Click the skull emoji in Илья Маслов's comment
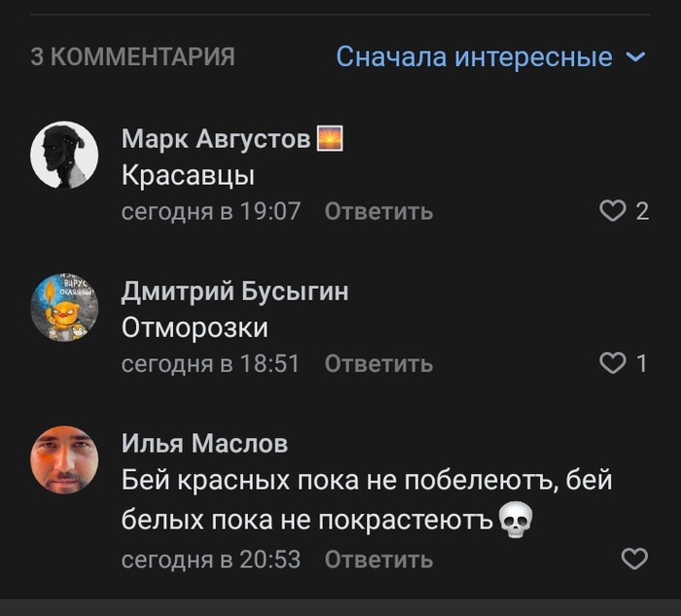This screenshot has width=681, height=616. tap(516, 521)
